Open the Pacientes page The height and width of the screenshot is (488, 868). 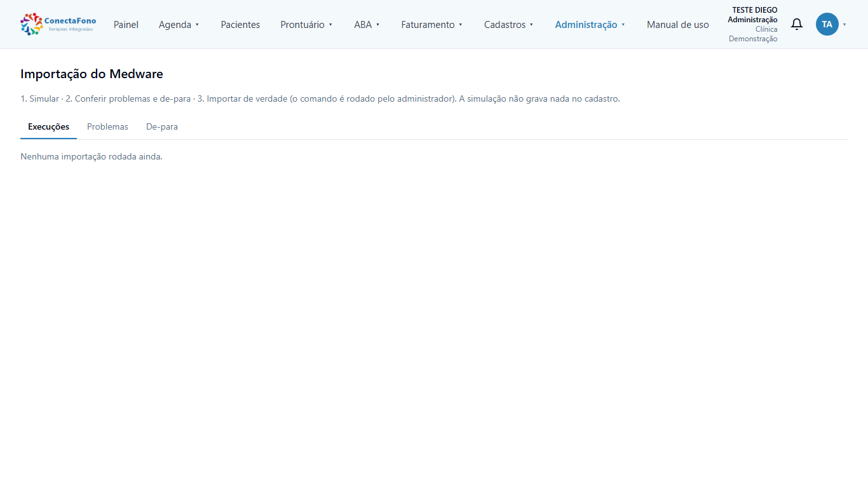coord(240,25)
